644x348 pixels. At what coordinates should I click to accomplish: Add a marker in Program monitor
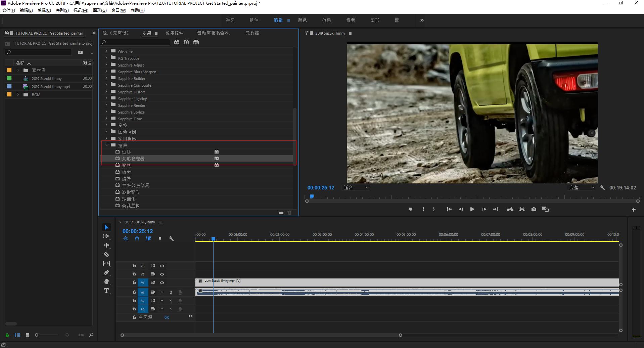point(411,209)
